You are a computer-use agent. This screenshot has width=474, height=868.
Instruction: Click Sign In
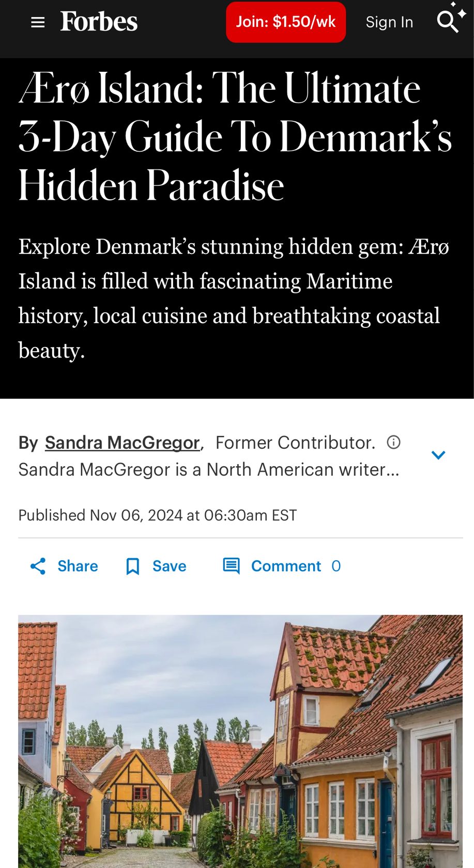coord(389,22)
